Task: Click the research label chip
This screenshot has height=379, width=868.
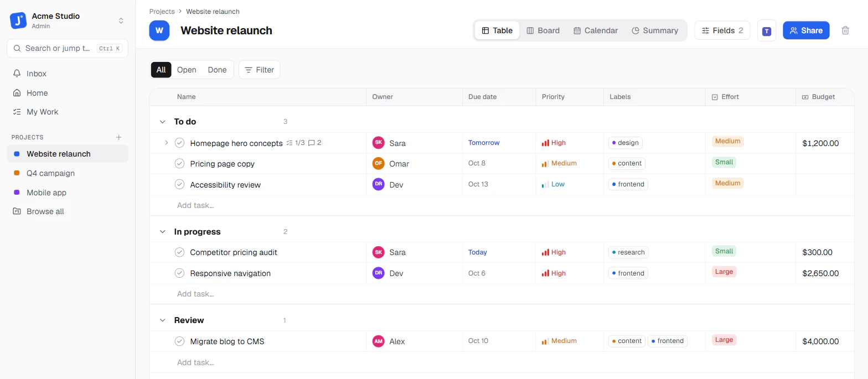Action: pyautogui.click(x=628, y=252)
